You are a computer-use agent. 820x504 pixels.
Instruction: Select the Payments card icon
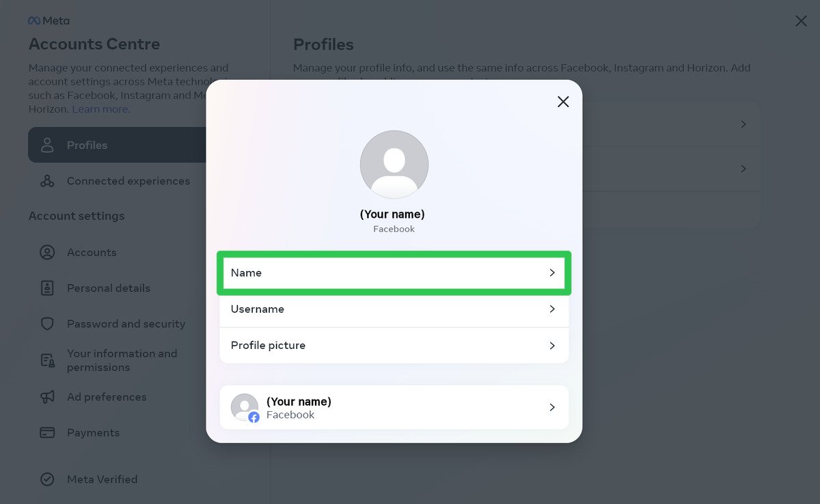46,432
